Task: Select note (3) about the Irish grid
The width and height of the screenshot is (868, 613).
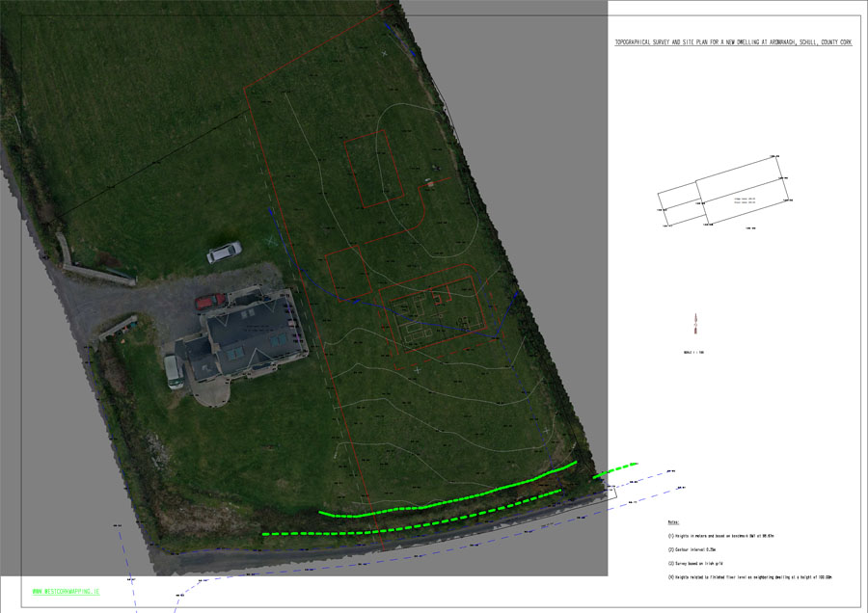Action: click(695, 564)
